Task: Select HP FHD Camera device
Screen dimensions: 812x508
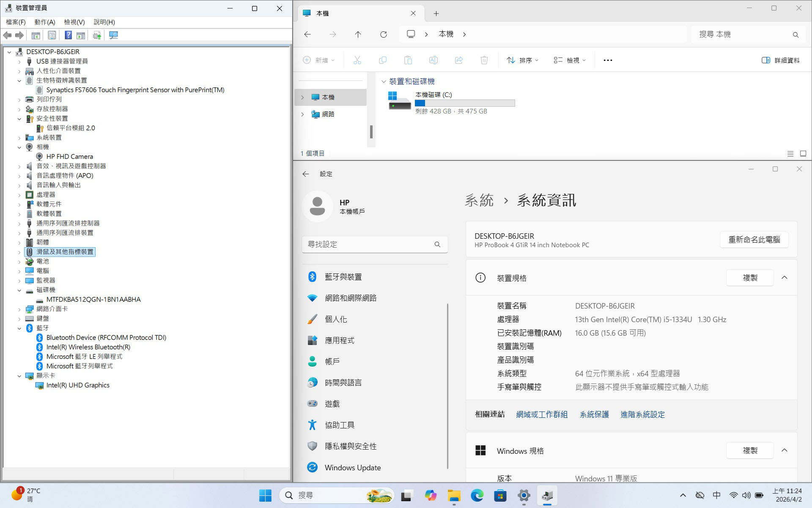Action: (x=69, y=157)
